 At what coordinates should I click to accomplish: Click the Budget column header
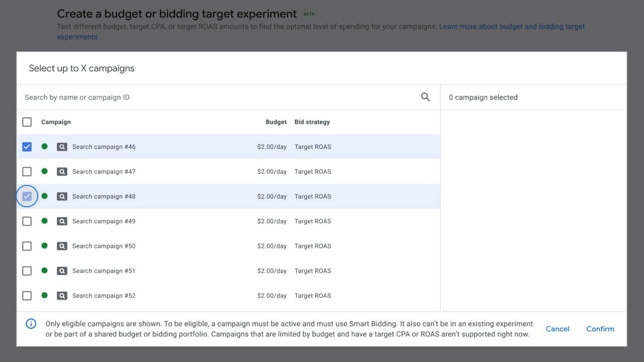276,122
